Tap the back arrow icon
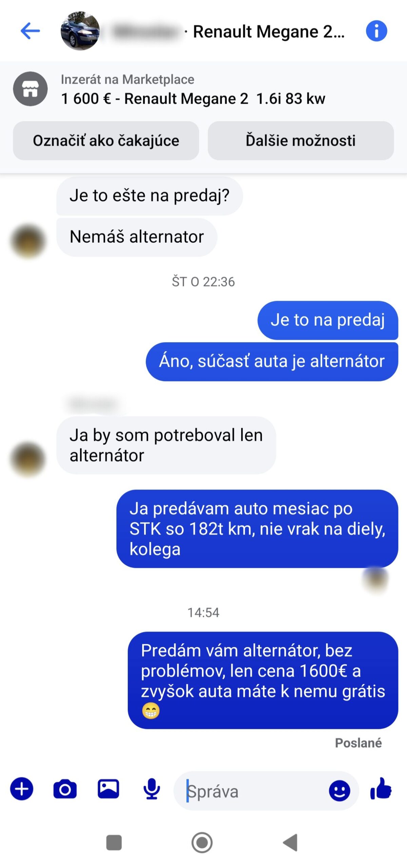Image resolution: width=407 pixels, height=868 pixels. (30, 31)
